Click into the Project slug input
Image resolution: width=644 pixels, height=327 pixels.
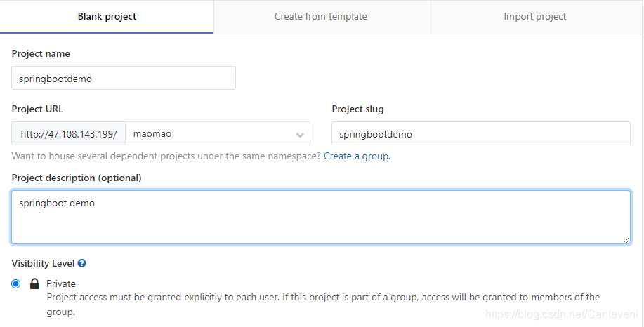pos(480,133)
